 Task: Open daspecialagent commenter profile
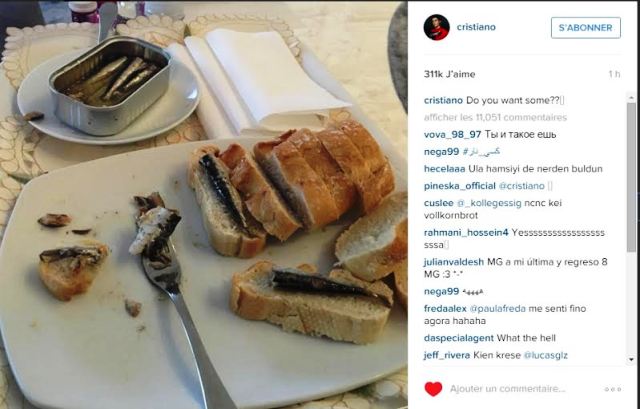[x=459, y=338]
